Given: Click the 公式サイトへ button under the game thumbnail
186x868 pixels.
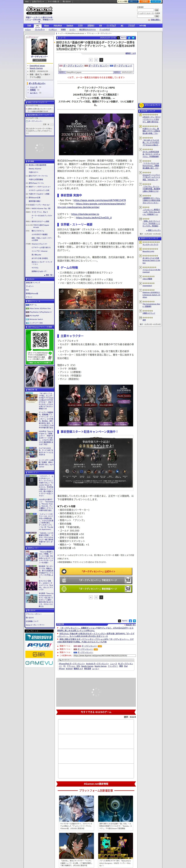Looking at the screenshot, I should pos(40,60).
